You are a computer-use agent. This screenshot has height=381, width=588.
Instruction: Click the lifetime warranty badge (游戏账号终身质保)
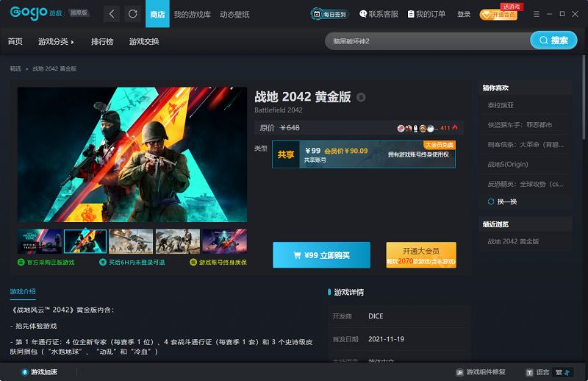click(x=218, y=263)
